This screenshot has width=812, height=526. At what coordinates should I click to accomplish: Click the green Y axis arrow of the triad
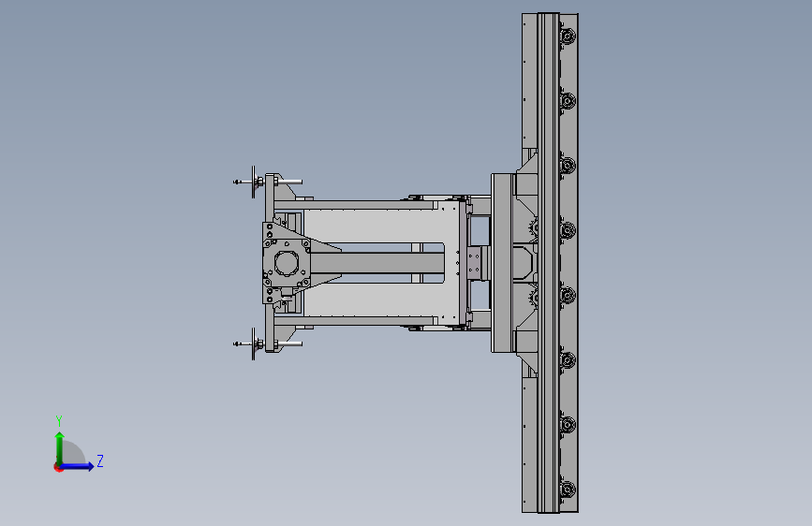pyautogui.click(x=60, y=447)
